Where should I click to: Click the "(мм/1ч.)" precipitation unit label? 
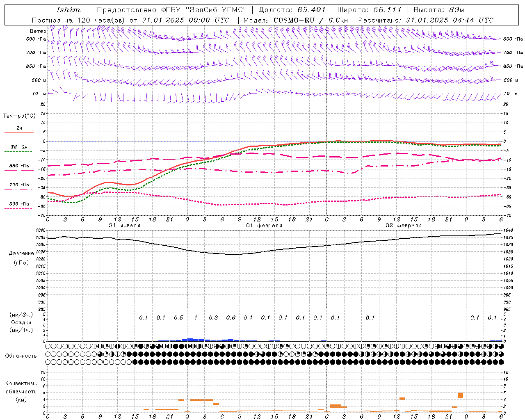click(21, 330)
